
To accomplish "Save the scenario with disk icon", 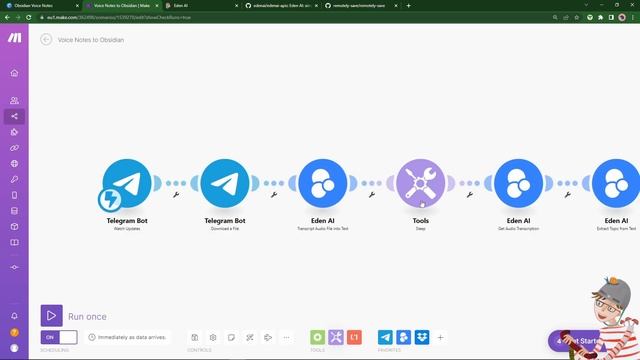I will coord(195,337).
